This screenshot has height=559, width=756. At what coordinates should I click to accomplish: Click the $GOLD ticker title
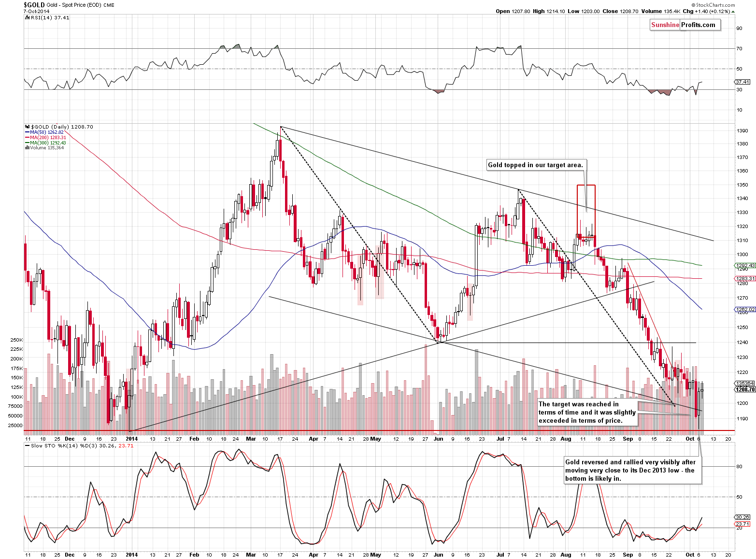click(x=34, y=5)
